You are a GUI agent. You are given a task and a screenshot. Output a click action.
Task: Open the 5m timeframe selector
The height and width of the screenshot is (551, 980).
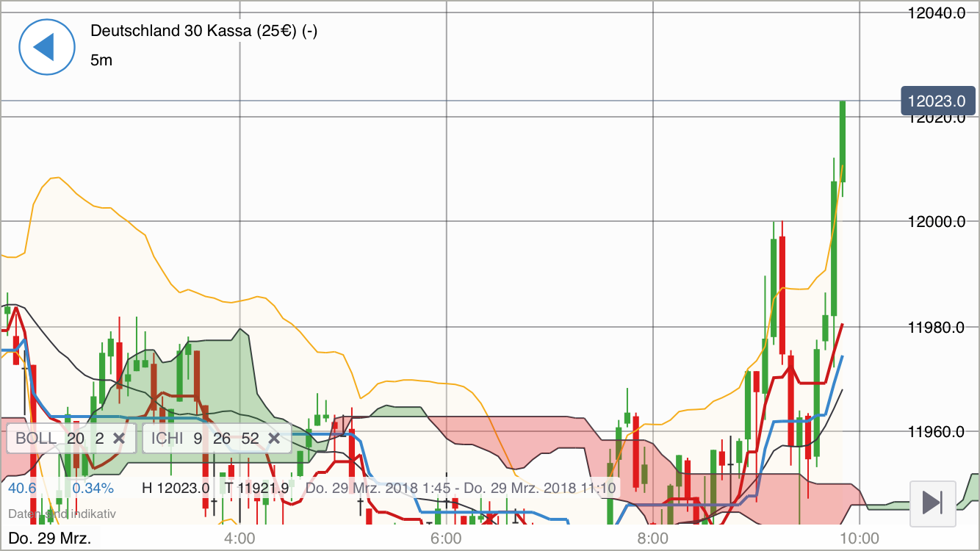point(101,60)
